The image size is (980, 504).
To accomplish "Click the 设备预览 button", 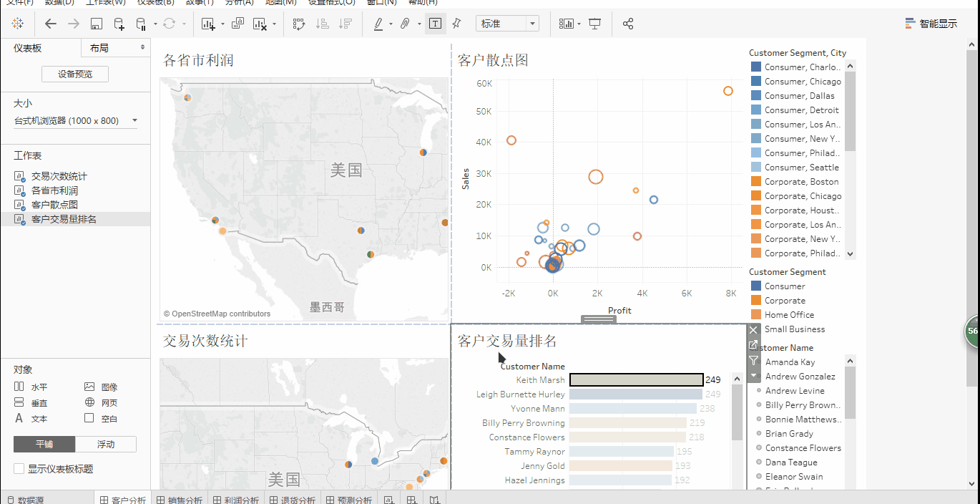I will (x=75, y=74).
